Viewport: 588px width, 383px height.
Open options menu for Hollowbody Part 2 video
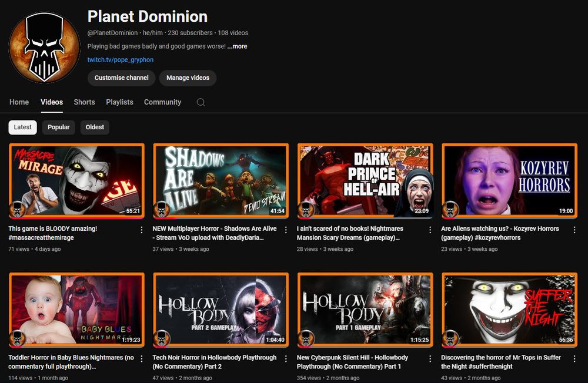286,359
